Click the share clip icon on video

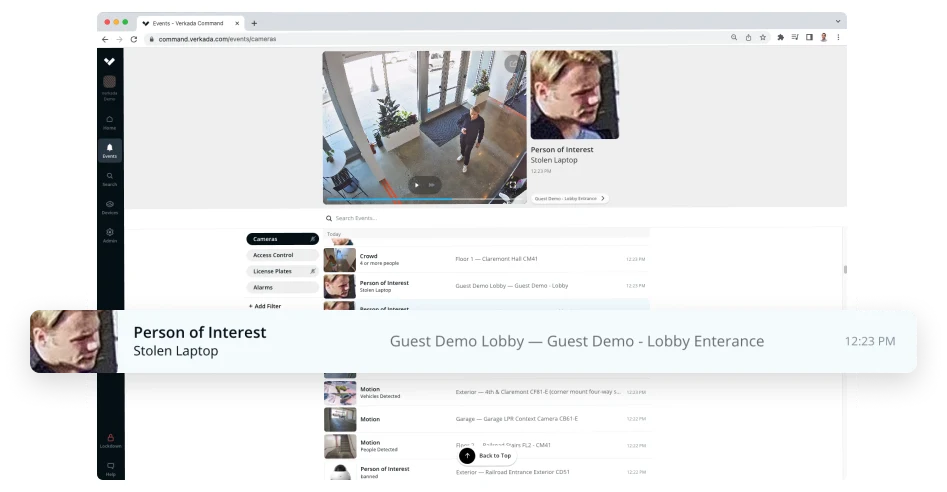click(x=513, y=63)
